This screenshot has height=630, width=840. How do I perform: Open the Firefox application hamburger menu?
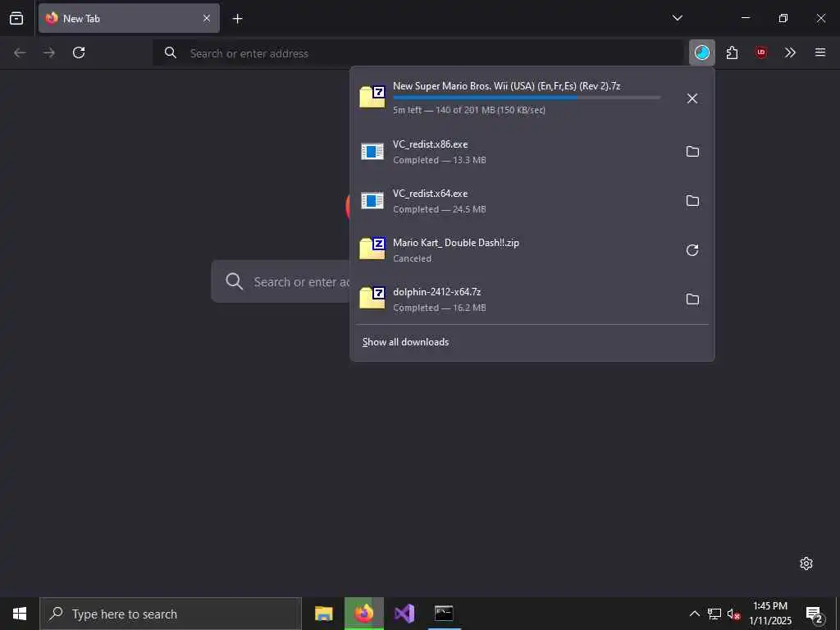tap(819, 52)
